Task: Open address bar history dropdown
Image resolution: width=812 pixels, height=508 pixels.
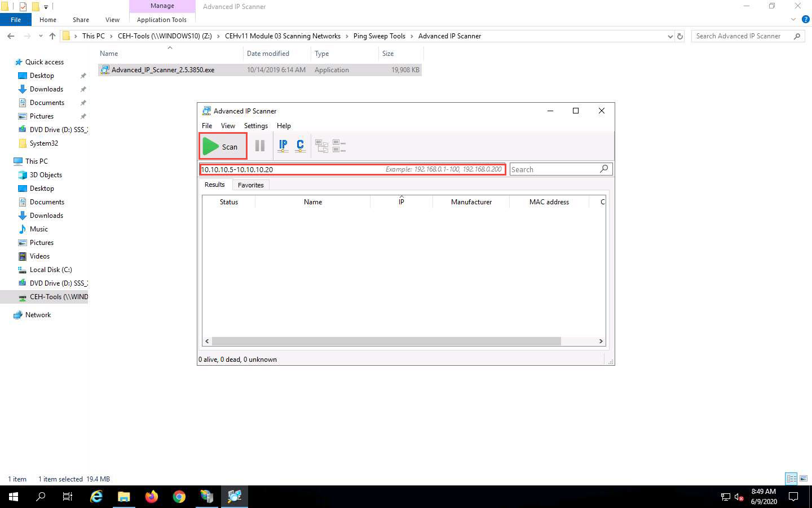Action: [670, 36]
